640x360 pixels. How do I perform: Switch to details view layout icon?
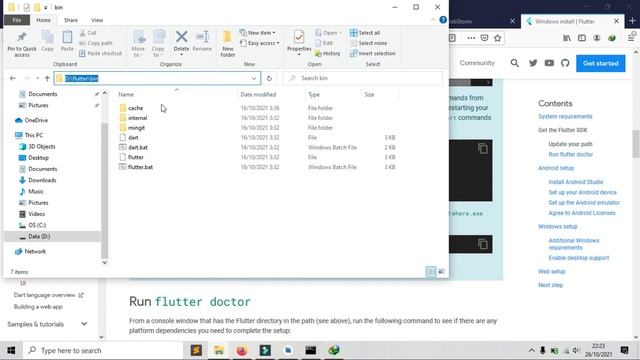click(431, 272)
